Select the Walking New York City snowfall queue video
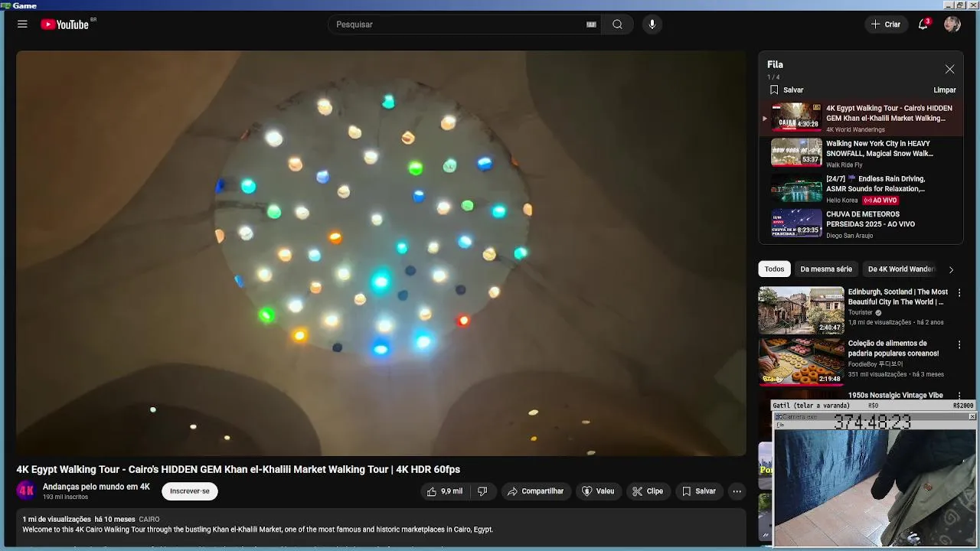 pos(861,154)
